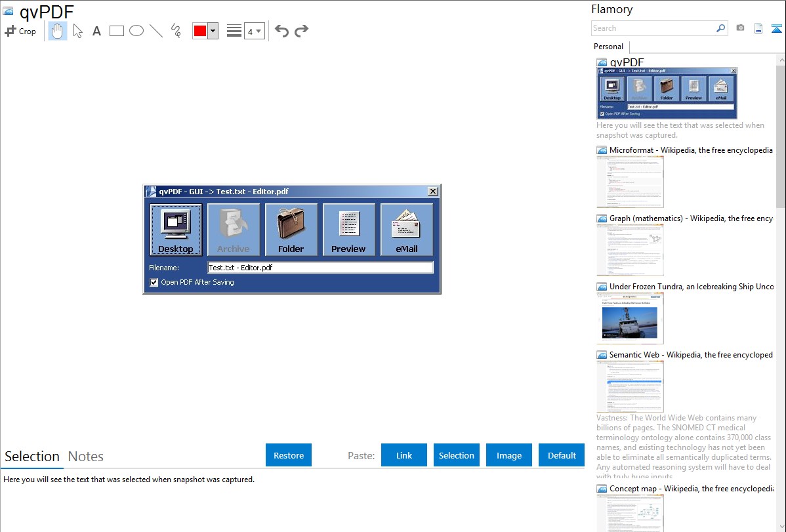Viewport: 786px width, 532px height.
Task: Click the Filename field with Test.txt - Editor.pdf
Action: click(321, 268)
